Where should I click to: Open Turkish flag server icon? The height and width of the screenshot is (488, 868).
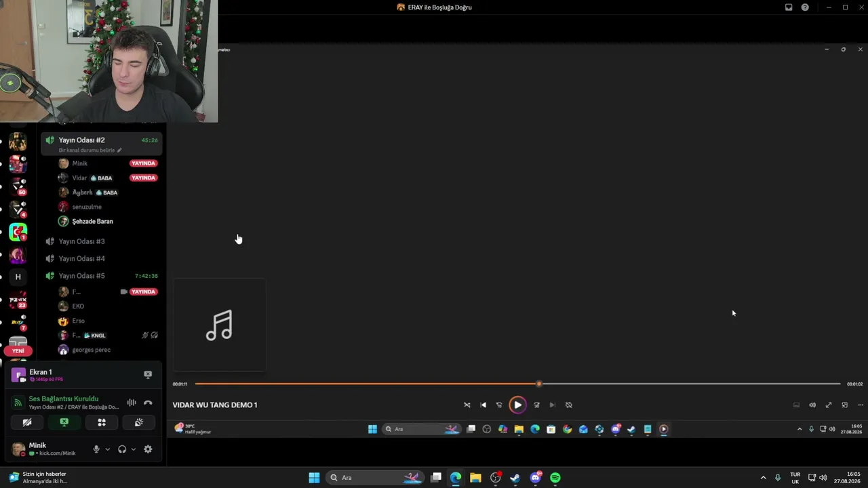18,232
